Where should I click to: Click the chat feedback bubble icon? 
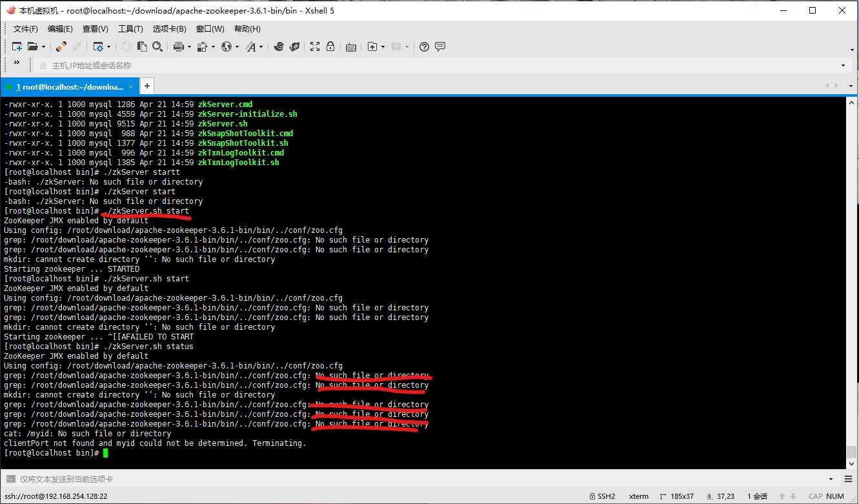(x=440, y=46)
